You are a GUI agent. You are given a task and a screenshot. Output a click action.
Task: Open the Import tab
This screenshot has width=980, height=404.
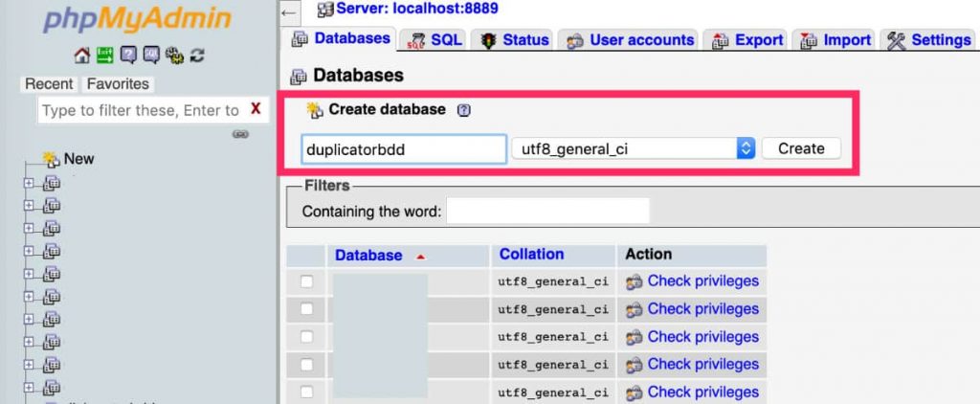pos(835,40)
